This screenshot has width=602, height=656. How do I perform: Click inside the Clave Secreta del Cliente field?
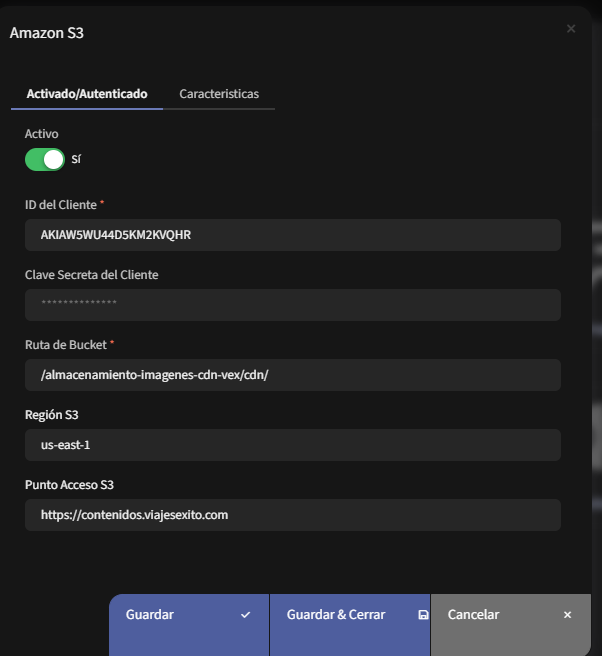point(292,305)
